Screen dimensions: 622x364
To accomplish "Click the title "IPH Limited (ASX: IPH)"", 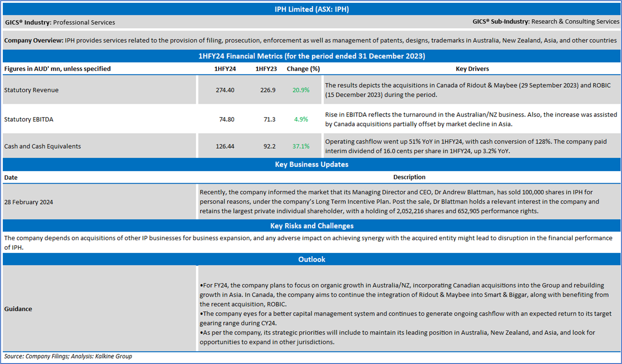I will click(311, 9).
